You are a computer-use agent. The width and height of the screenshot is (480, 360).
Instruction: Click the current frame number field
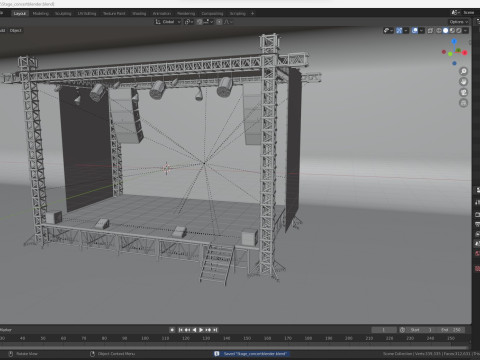[384, 330]
